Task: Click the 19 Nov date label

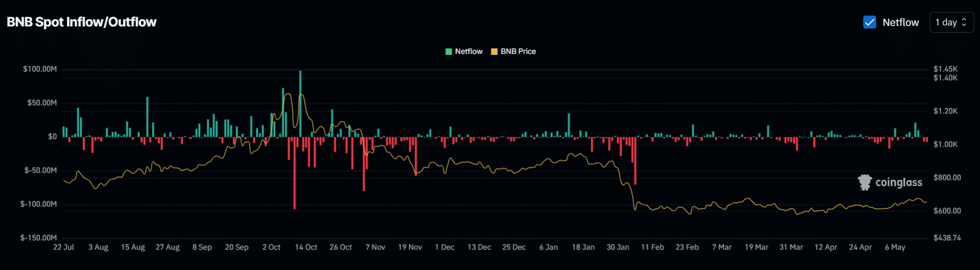Action: tap(410, 247)
